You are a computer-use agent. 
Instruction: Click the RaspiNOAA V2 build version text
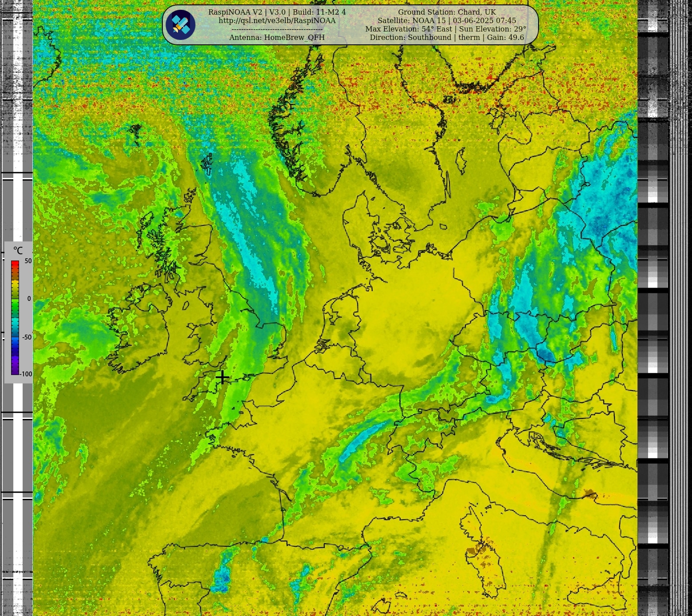tap(277, 12)
